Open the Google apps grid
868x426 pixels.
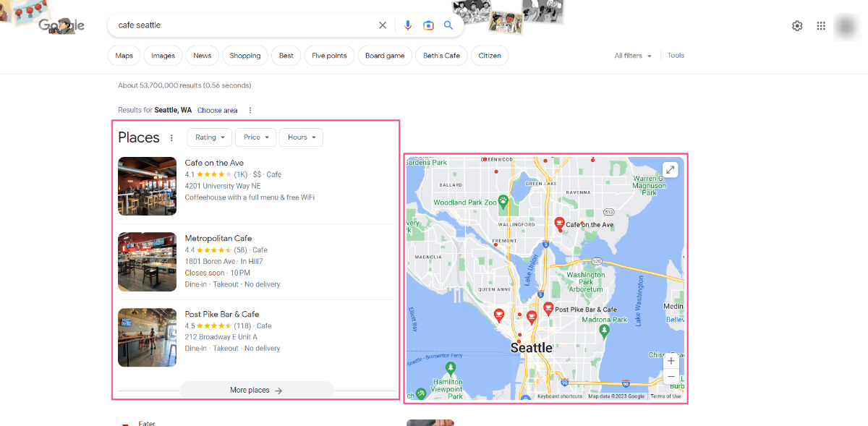821,26
